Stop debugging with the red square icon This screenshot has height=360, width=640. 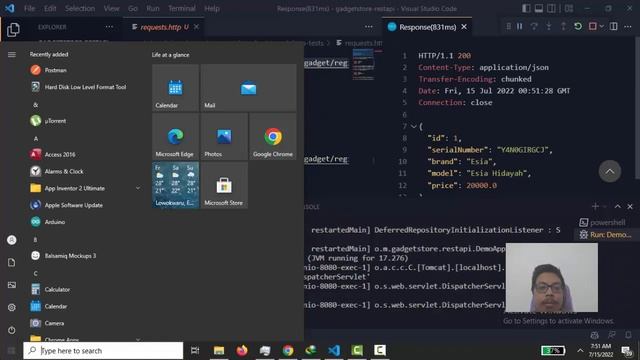pyautogui.click(x=593, y=27)
